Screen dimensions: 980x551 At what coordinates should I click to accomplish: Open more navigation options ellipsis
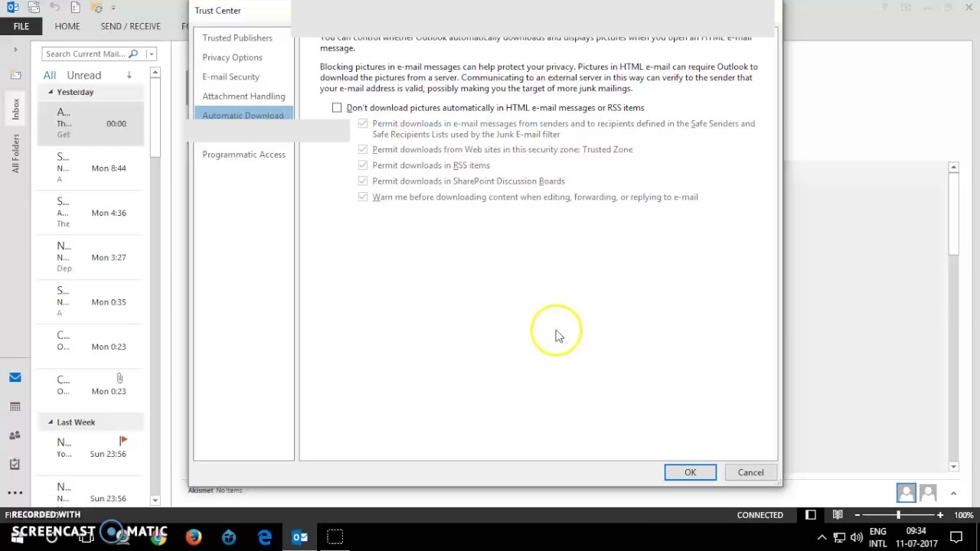15,493
